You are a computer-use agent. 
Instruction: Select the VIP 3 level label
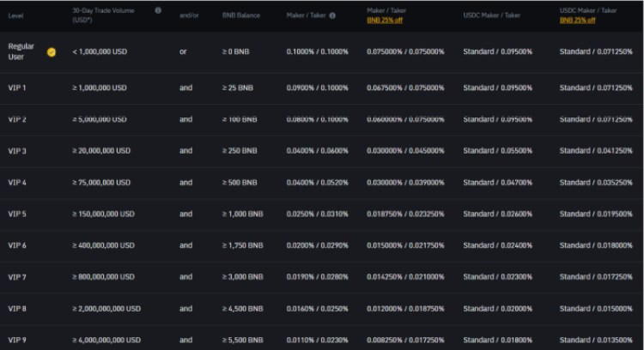point(17,151)
